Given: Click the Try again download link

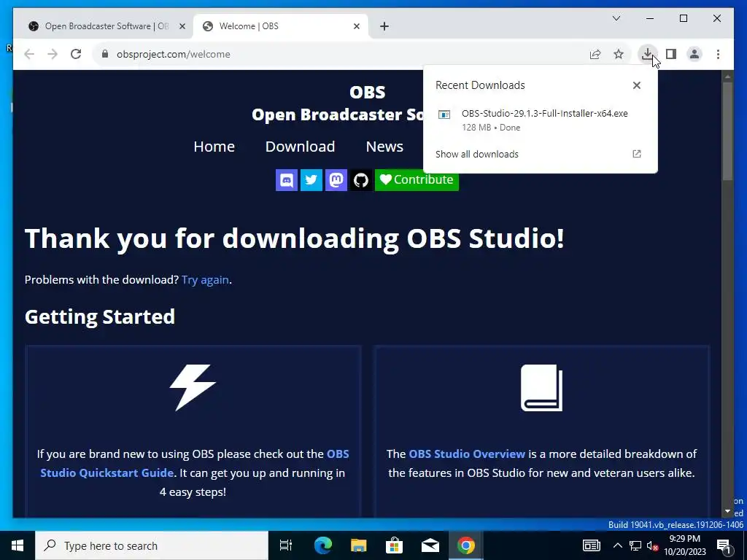Looking at the screenshot, I should point(205,279).
